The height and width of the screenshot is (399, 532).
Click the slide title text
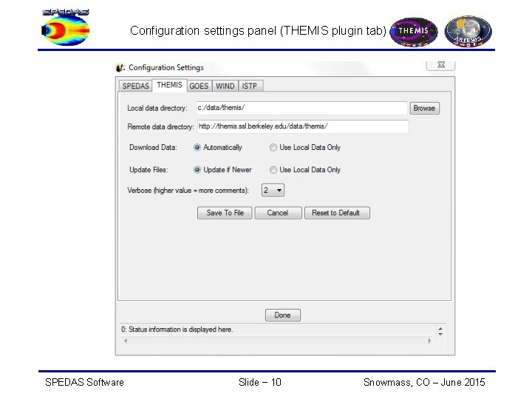tap(258, 31)
